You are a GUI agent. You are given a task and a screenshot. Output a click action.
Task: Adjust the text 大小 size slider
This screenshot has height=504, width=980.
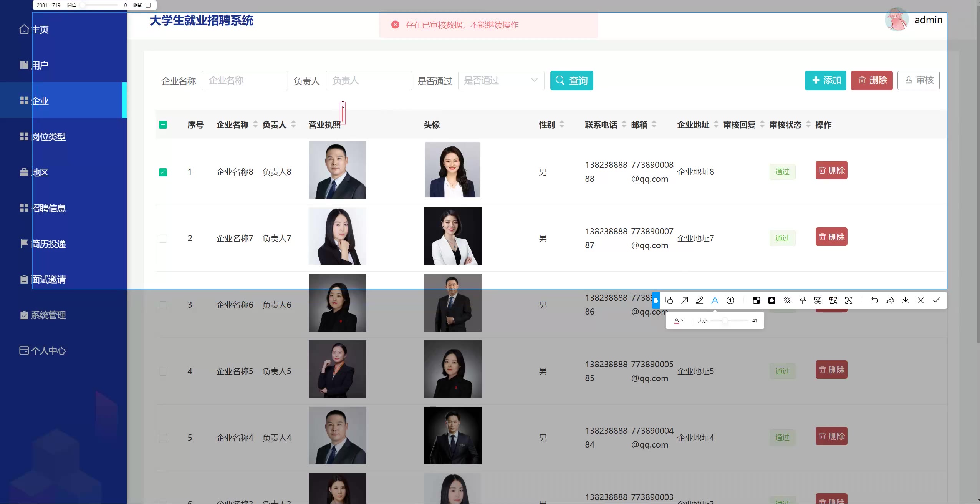725,320
